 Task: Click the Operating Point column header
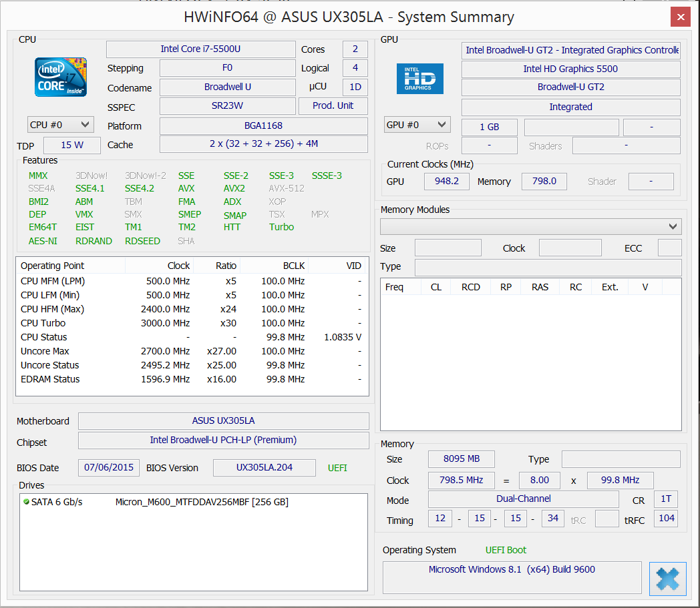pyautogui.click(x=71, y=266)
